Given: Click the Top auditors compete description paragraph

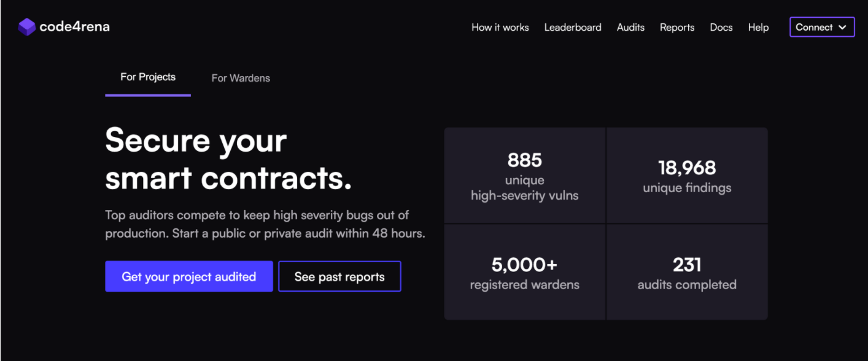Looking at the screenshot, I should [x=265, y=224].
